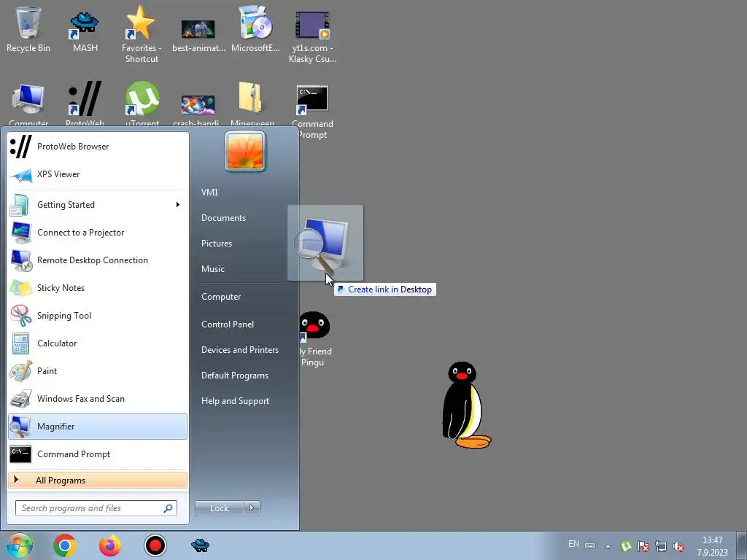Select the highlighted Magnifier entry
Image resolution: width=747 pixels, height=560 pixels.
pyautogui.click(x=98, y=426)
